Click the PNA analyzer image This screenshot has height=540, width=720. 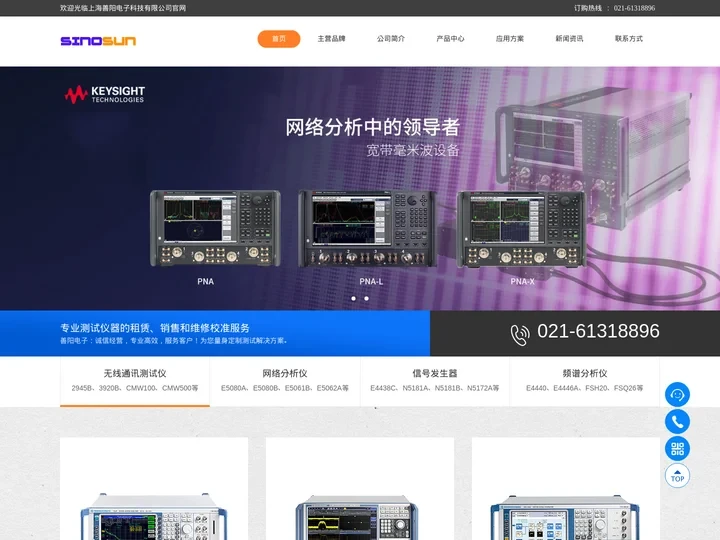point(215,228)
